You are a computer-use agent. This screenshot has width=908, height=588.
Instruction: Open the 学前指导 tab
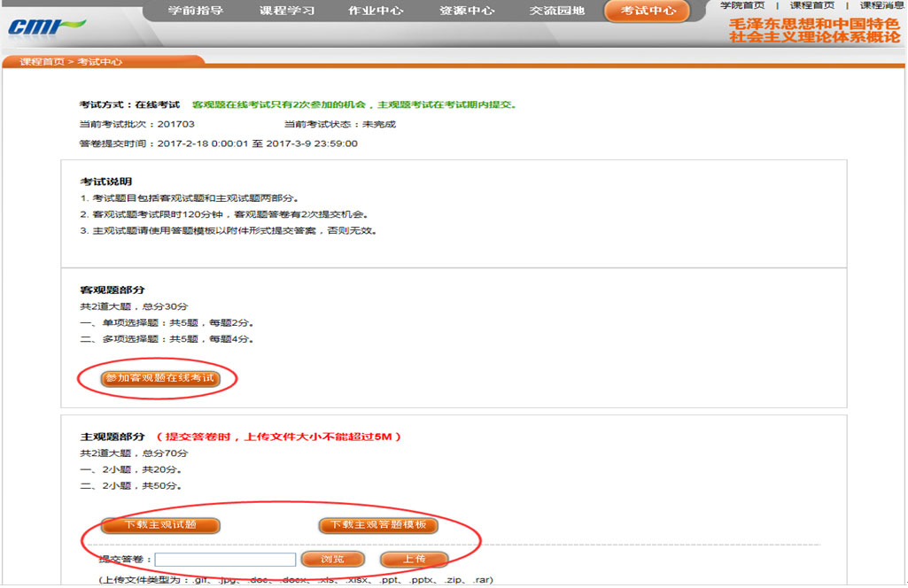point(196,11)
